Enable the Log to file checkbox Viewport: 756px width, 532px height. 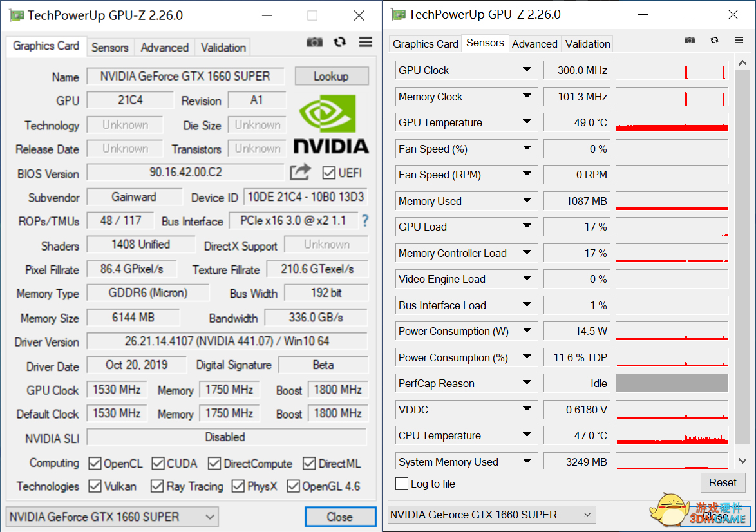coord(402,484)
